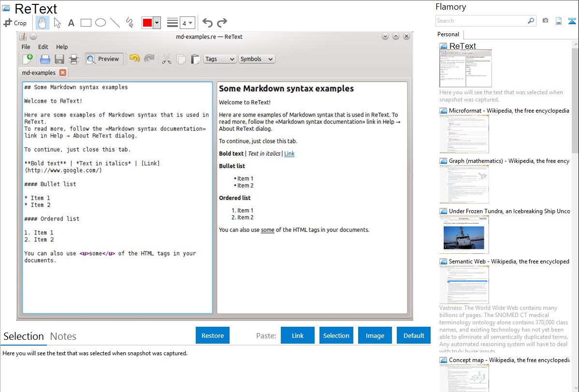This screenshot has width=579, height=392.
Task: Select the straight line drawing tool
Action: click(115, 23)
